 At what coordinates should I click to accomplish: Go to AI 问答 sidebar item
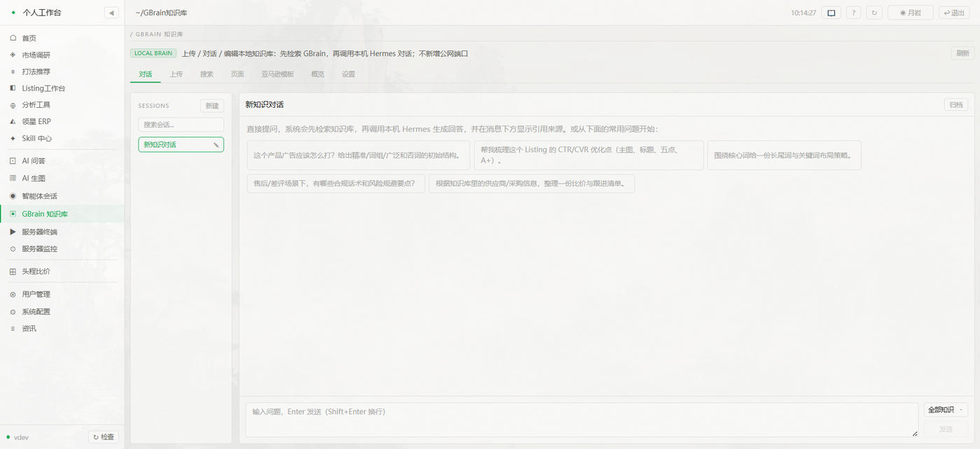[62, 160]
